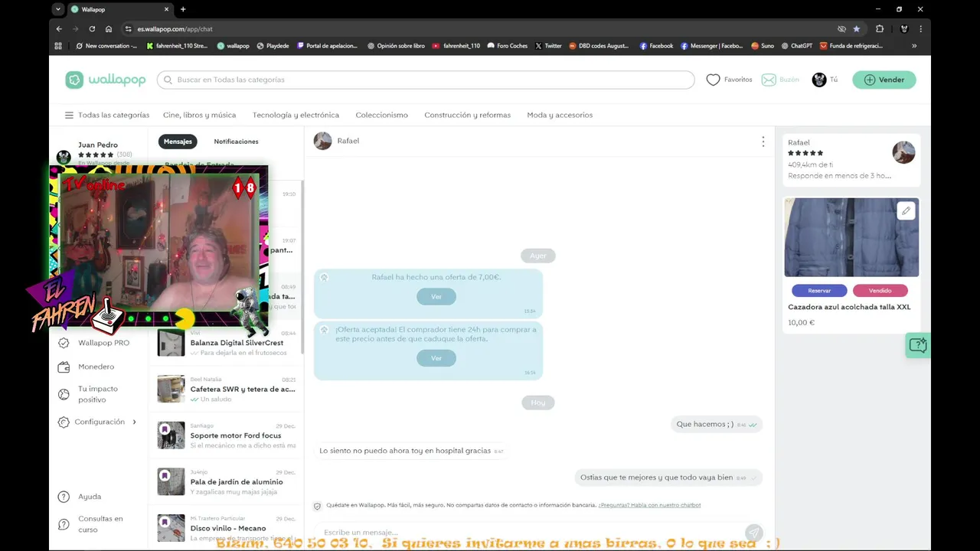980x551 pixels.
Task: Open a new browser tab with plus
Action: click(182, 9)
